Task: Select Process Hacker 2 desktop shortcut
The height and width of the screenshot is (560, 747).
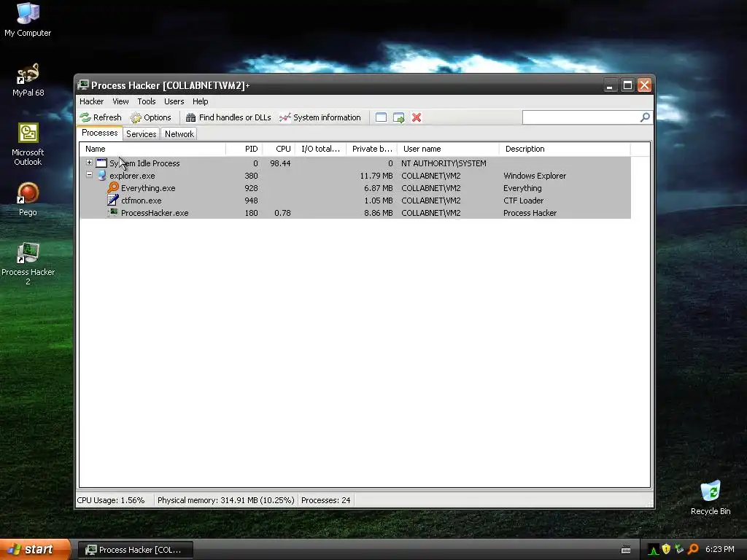Action: pos(28,263)
